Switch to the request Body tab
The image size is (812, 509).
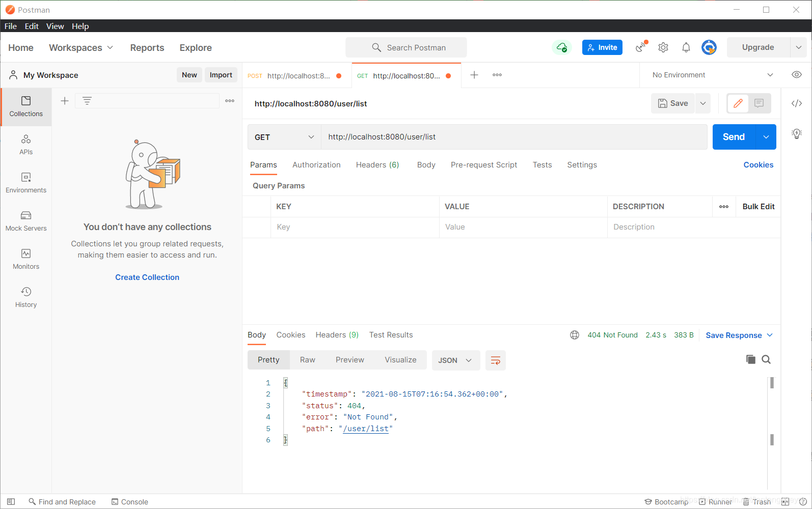(426, 165)
